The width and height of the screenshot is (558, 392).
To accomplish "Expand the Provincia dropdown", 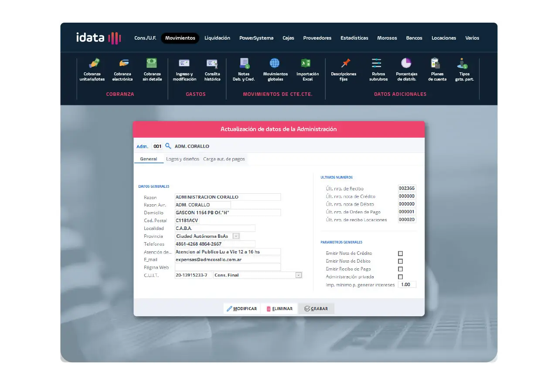I will click(x=236, y=236).
